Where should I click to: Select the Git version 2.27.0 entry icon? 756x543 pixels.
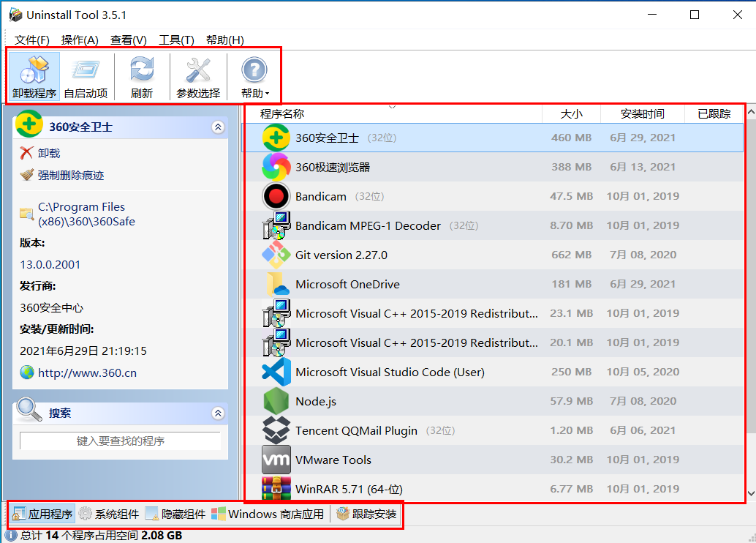(x=276, y=255)
